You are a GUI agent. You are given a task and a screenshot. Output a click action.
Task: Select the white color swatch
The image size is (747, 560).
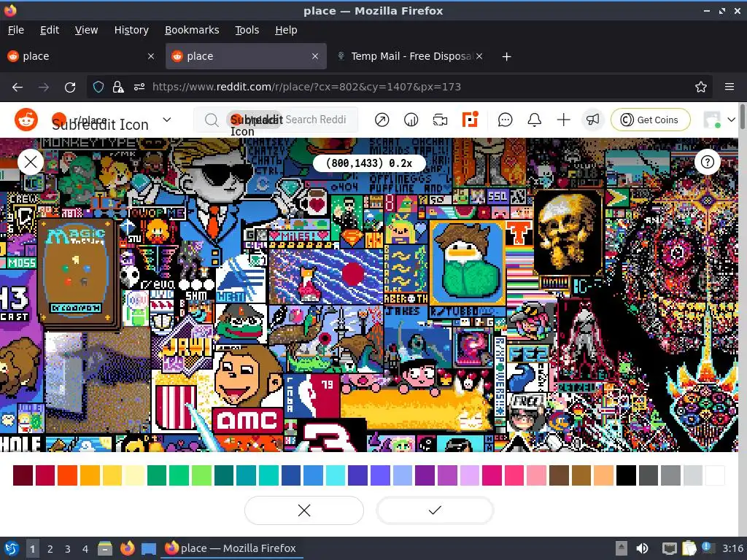click(715, 475)
